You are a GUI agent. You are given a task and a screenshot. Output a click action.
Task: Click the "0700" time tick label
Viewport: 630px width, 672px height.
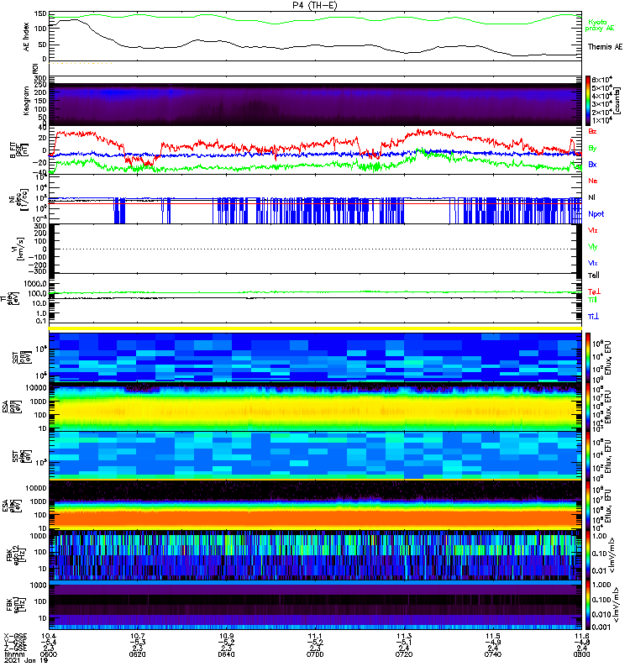(x=315, y=654)
